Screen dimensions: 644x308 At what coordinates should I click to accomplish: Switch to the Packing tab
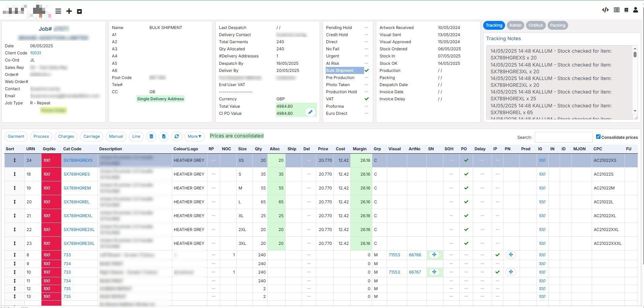(x=557, y=25)
